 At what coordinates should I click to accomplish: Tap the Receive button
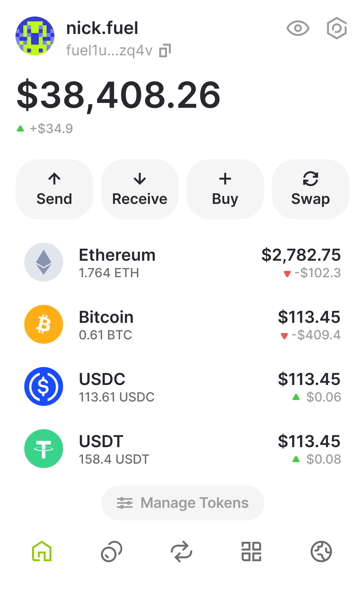click(x=140, y=189)
